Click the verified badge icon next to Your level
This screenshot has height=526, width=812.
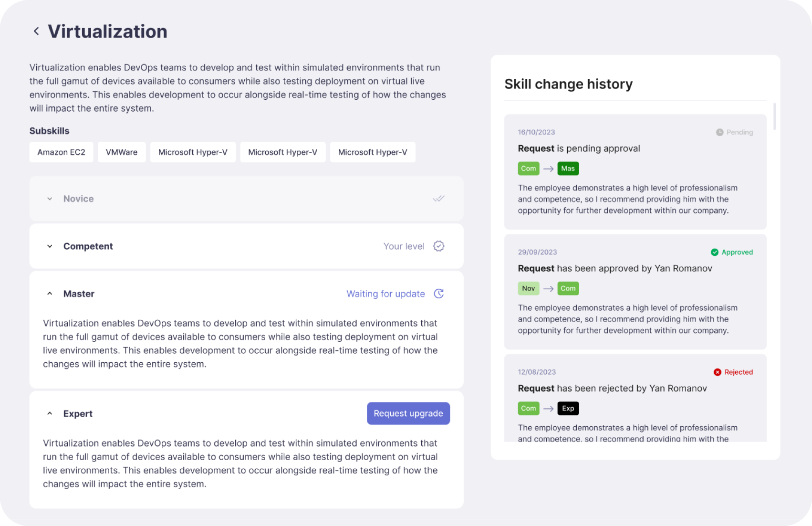[x=438, y=246]
